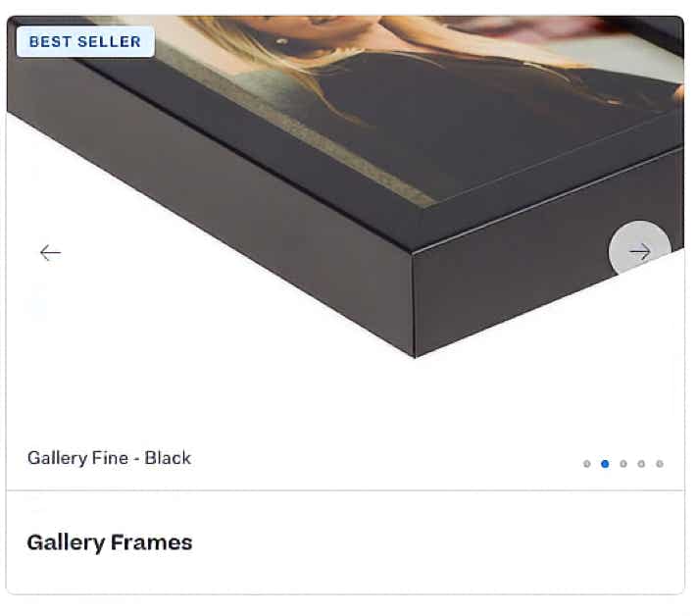Open the Gallery Frames product title
Screen dimensions: 696x616
point(110,542)
